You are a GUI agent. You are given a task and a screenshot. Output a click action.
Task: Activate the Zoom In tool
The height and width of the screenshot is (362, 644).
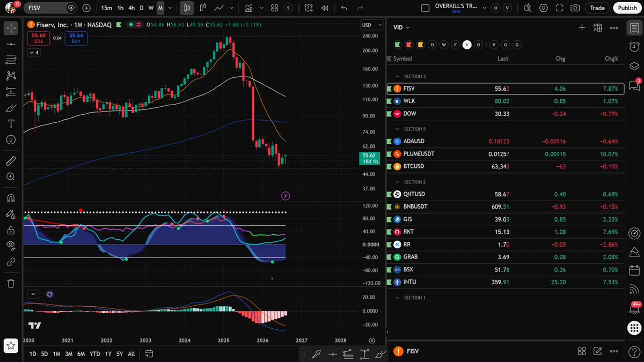pos(11,176)
